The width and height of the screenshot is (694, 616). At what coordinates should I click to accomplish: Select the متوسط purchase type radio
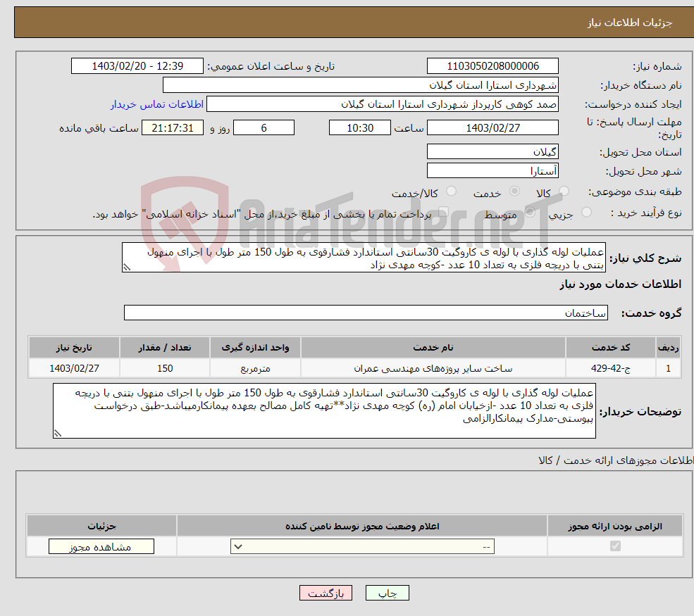[x=530, y=213]
